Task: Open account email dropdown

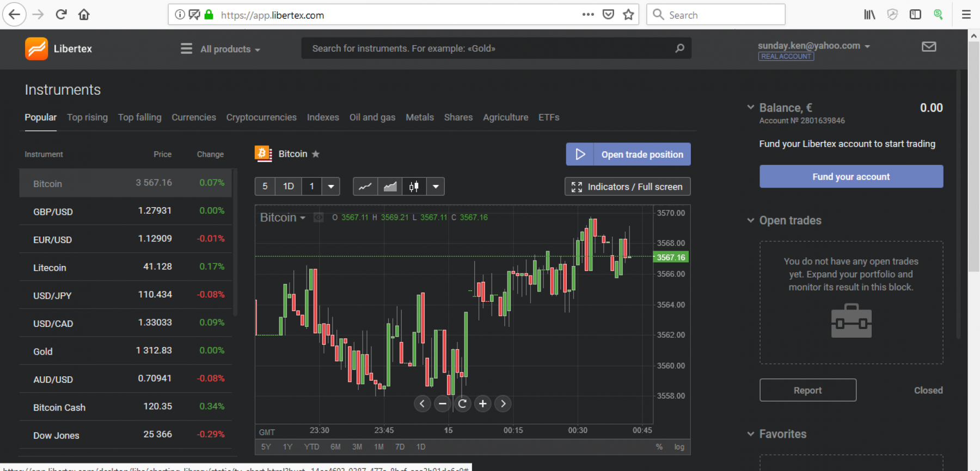Action: 814,46
